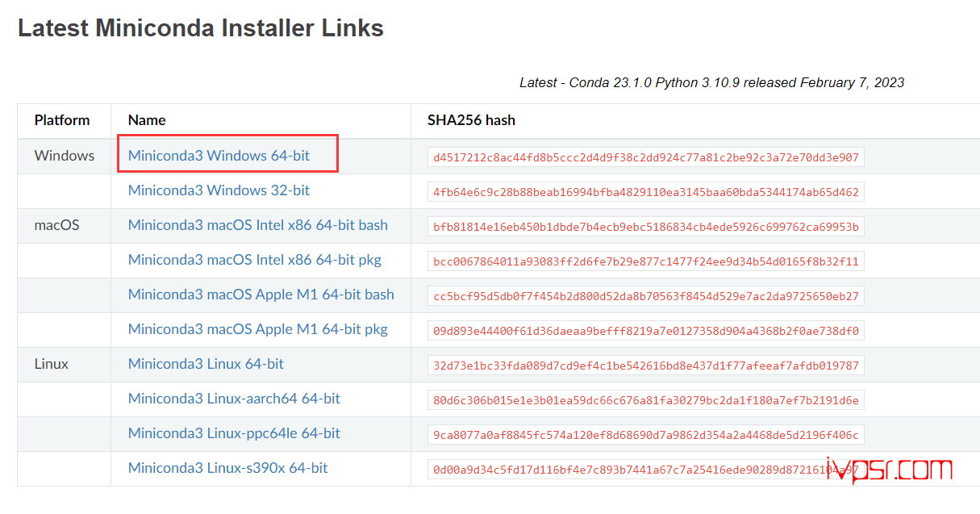Click the hash starting with 09d893e44400

[646, 331]
